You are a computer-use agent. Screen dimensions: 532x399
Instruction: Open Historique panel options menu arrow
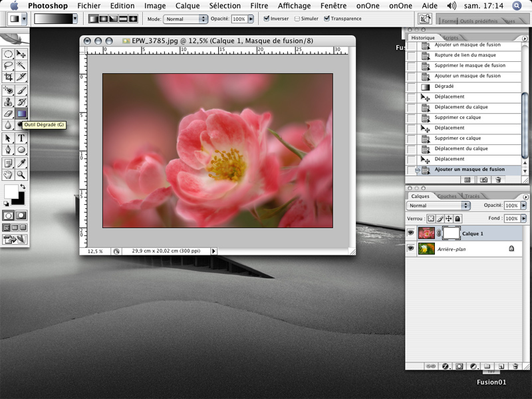525,39
